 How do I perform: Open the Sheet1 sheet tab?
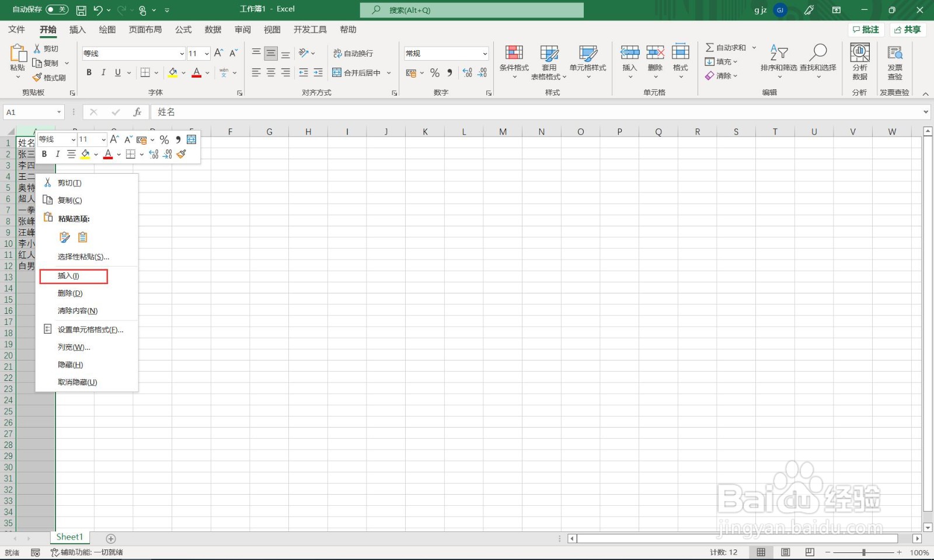(x=69, y=537)
